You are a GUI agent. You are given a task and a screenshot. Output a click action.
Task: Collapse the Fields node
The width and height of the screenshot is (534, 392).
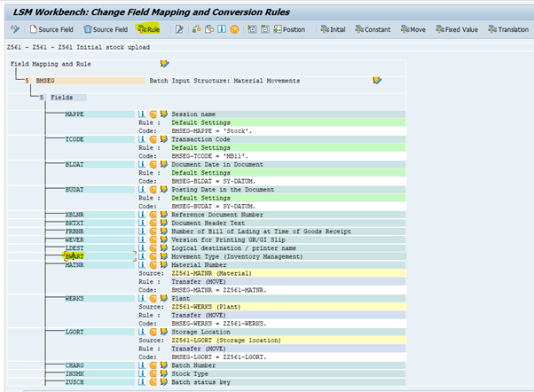click(42, 98)
